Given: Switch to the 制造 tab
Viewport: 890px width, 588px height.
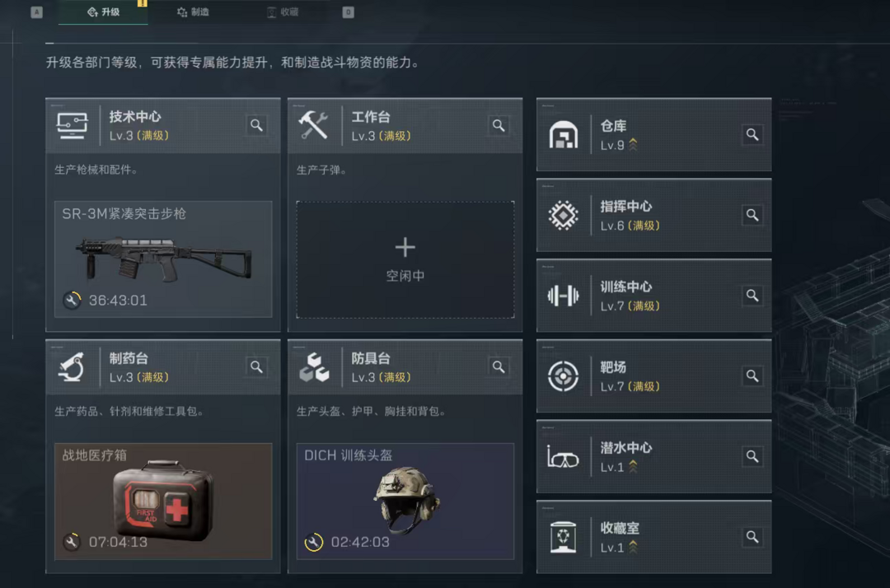Looking at the screenshot, I should [x=193, y=12].
